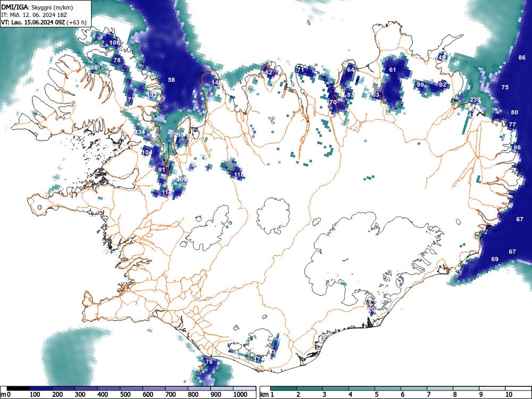
Task: Click the map value '114'
Action: point(167,192)
